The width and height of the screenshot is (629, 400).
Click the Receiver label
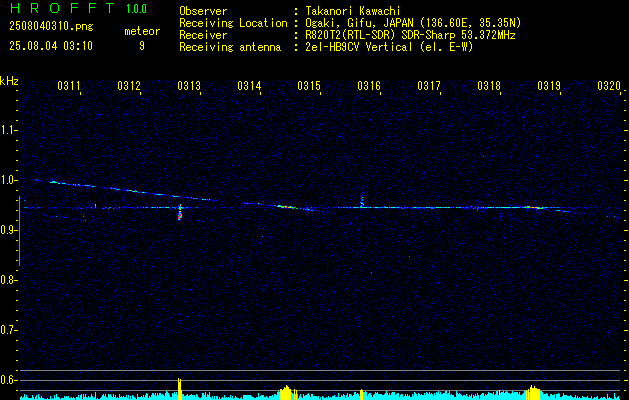pos(203,35)
